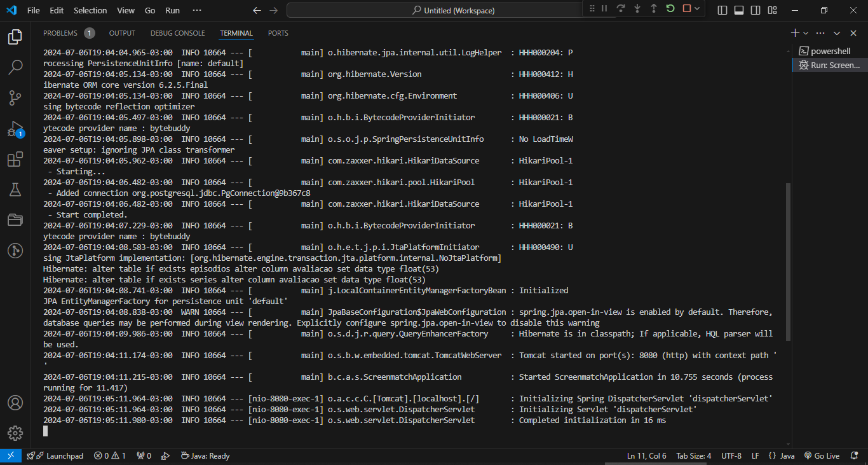This screenshot has height=465, width=868.
Task: Open the Source Control view
Action: (15, 97)
